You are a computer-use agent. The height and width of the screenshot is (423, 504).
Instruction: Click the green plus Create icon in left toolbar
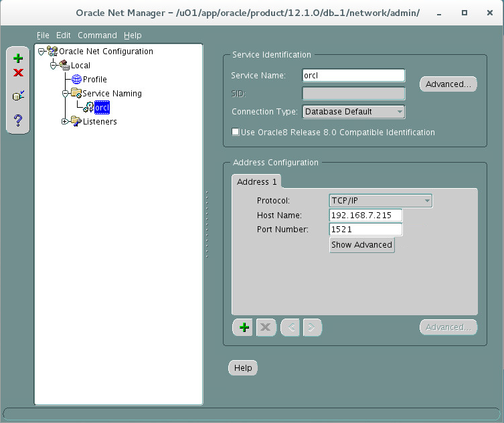point(18,58)
